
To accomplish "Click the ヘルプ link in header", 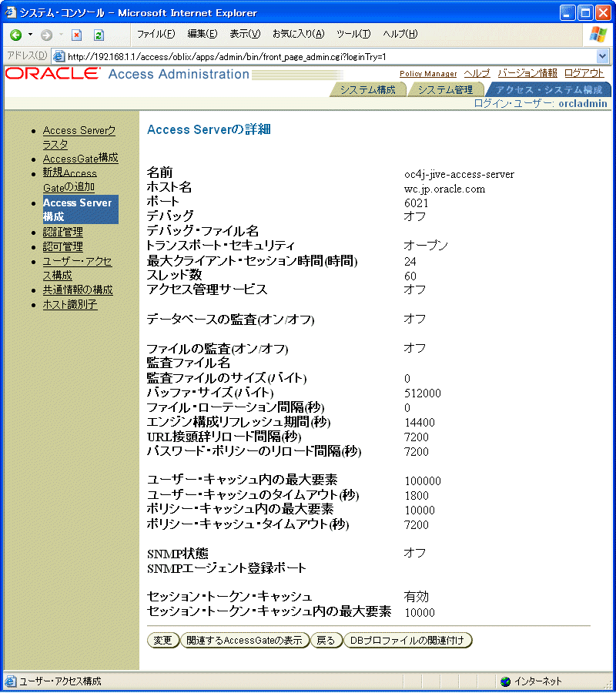I will pyautogui.click(x=477, y=73).
